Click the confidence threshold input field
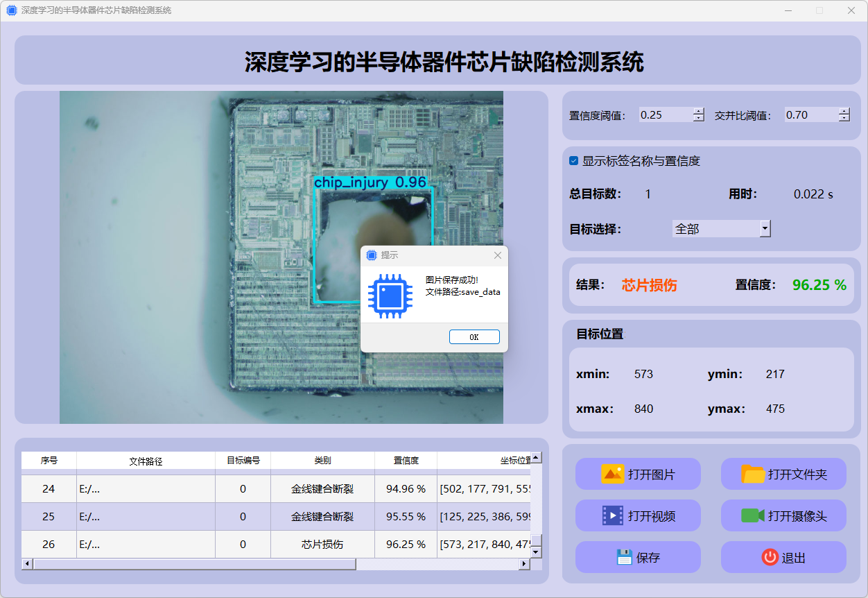 tap(665, 115)
